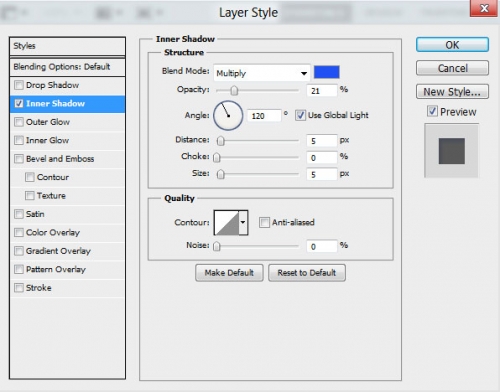Click the Angle value input field
The width and height of the screenshot is (500, 392).
pos(264,116)
